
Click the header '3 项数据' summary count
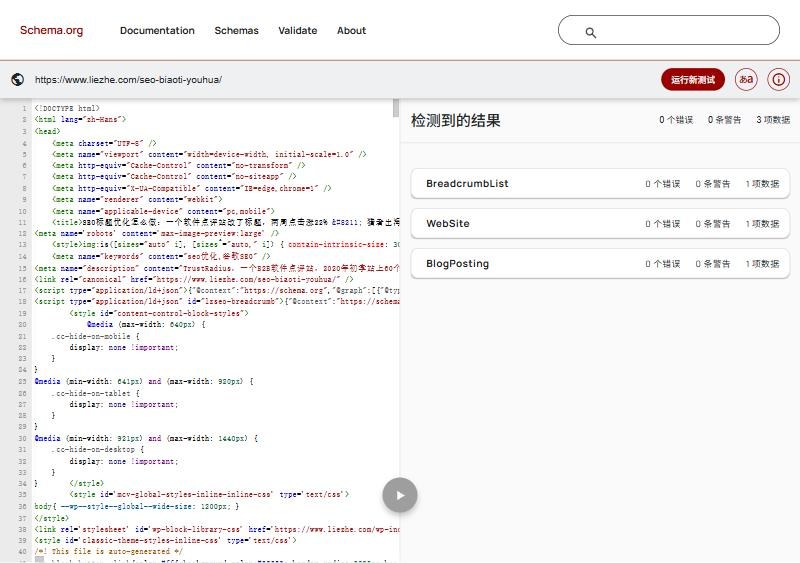[x=773, y=120]
